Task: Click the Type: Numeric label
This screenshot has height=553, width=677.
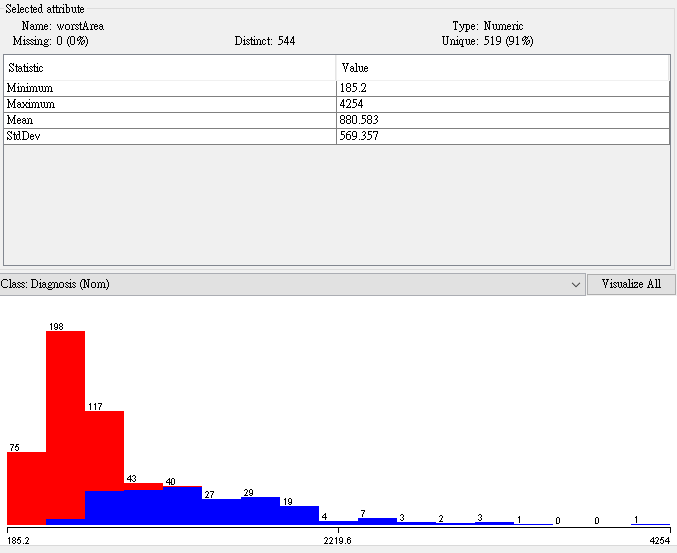Action: 488,26
